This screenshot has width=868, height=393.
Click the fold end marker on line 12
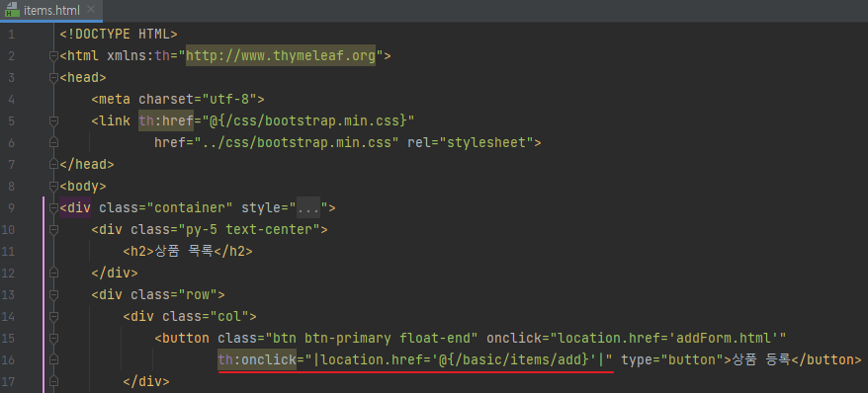coord(53,273)
